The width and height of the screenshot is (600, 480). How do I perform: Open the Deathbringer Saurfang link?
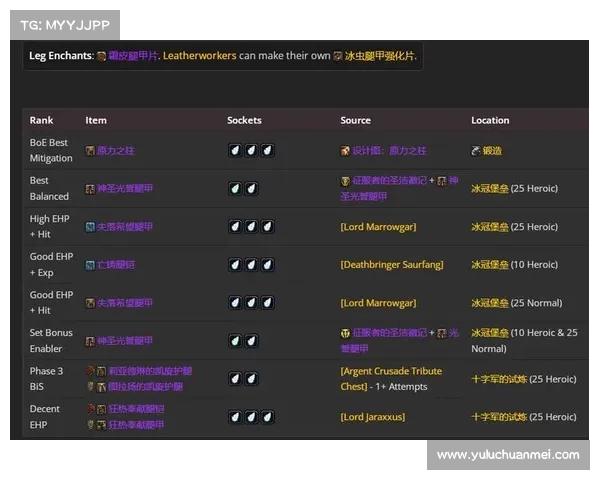tap(392, 265)
